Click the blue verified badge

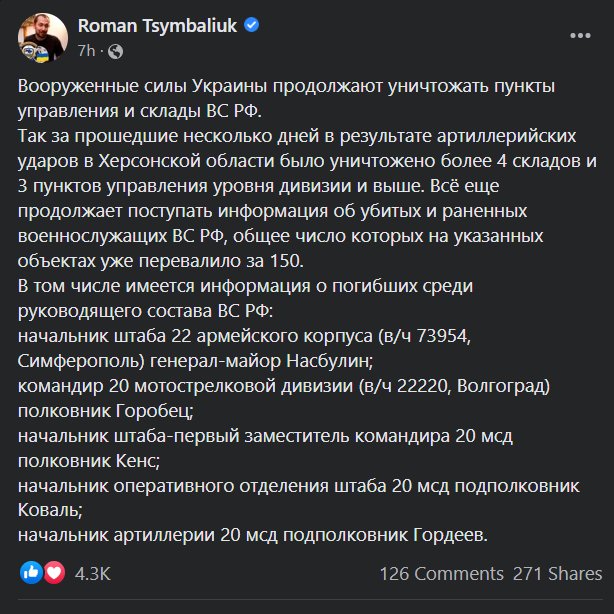[253, 26]
